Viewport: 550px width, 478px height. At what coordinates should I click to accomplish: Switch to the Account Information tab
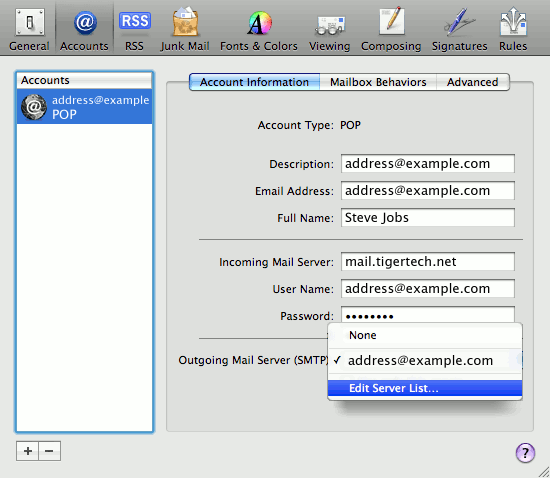pyautogui.click(x=254, y=82)
